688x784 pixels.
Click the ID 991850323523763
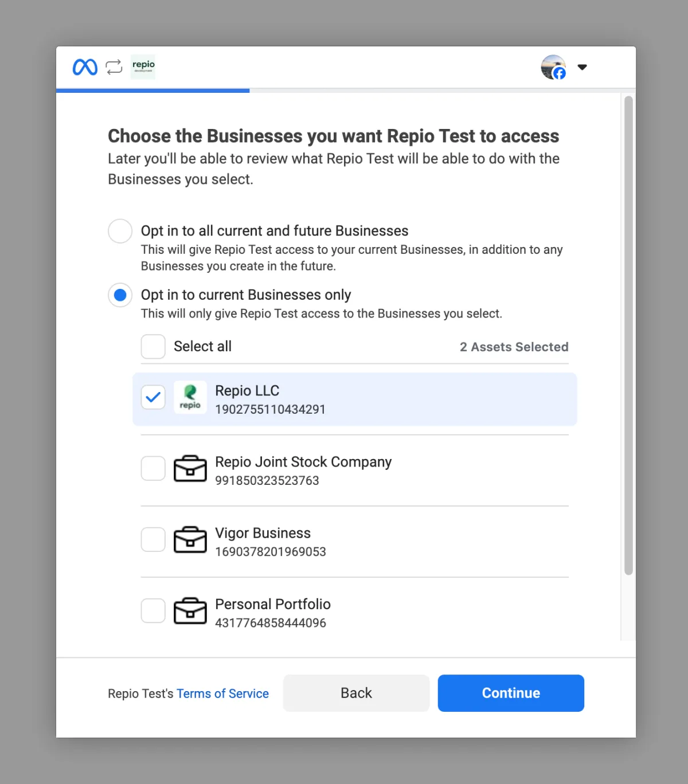tap(267, 480)
